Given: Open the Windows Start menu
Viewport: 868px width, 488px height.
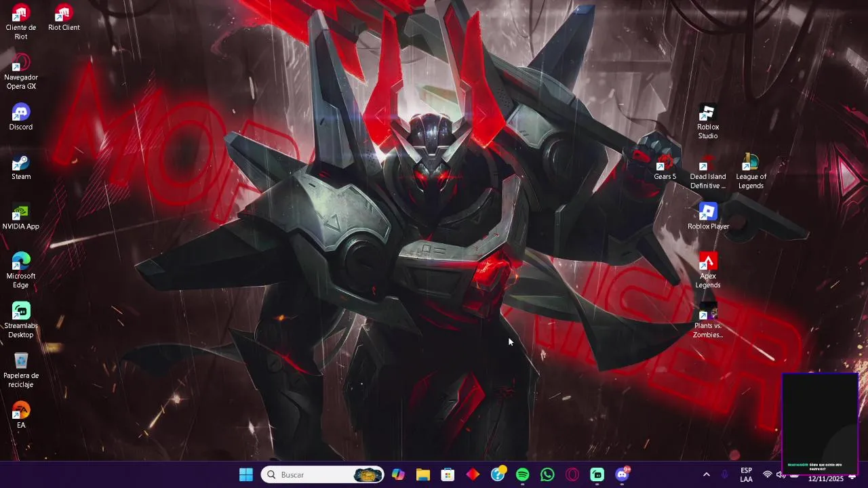Looking at the screenshot, I should [246, 475].
